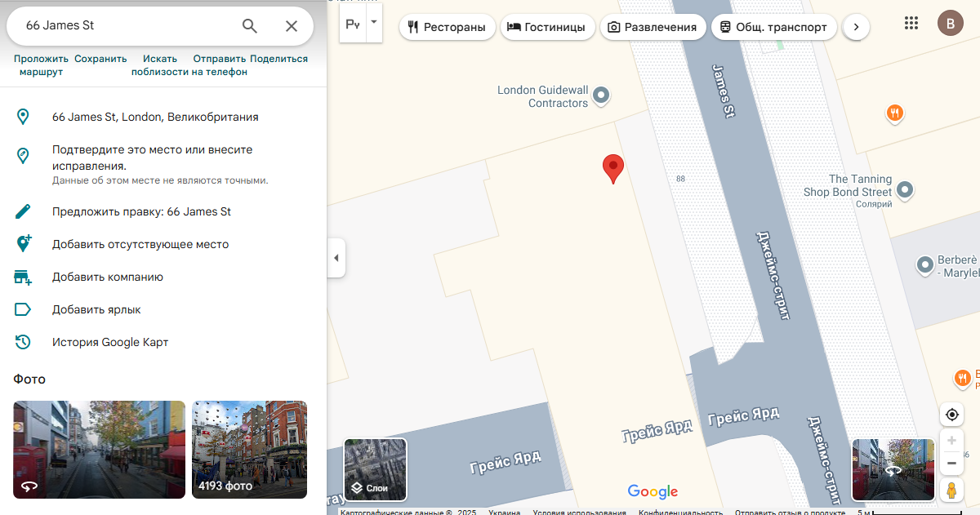Zoom in with the plus button
This screenshot has width=980, height=515.
tap(951, 441)
